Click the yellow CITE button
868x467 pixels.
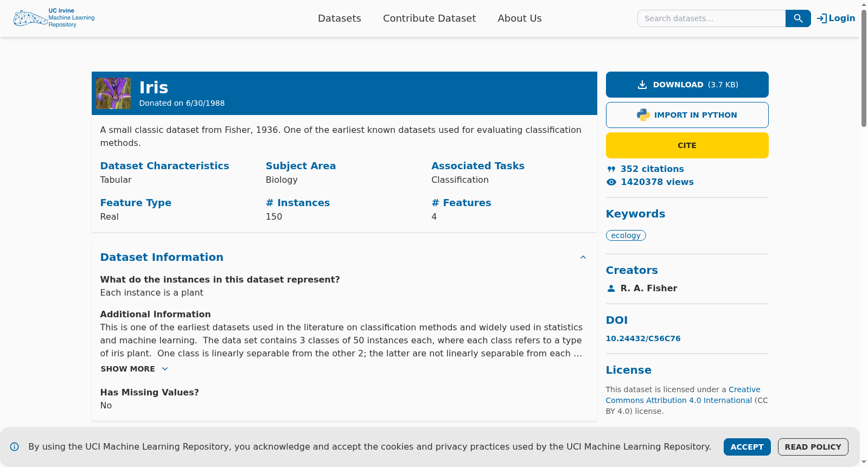point(687,145)
